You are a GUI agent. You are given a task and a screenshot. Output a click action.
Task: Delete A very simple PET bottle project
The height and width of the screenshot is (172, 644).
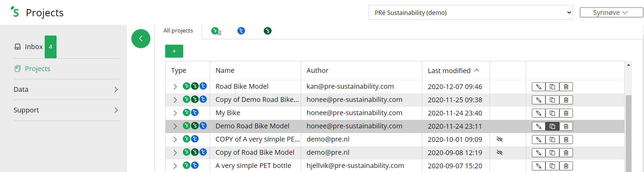pyautogui.click(x=566, y=166)
